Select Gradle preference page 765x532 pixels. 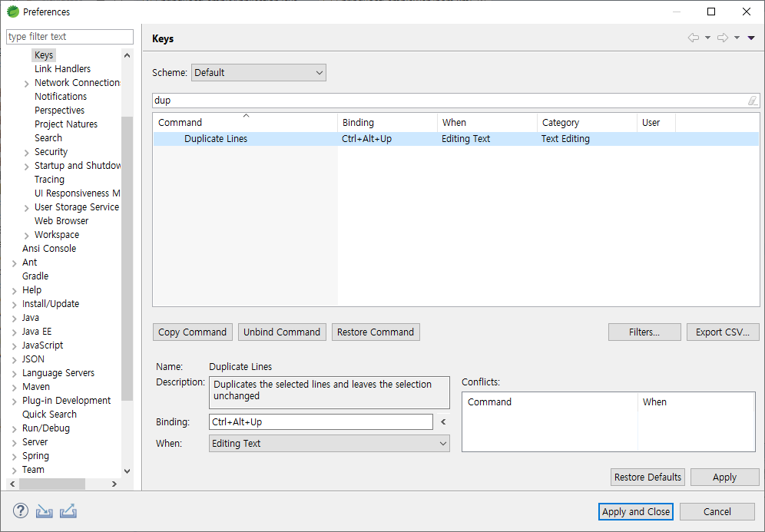[x=35, y=276]
